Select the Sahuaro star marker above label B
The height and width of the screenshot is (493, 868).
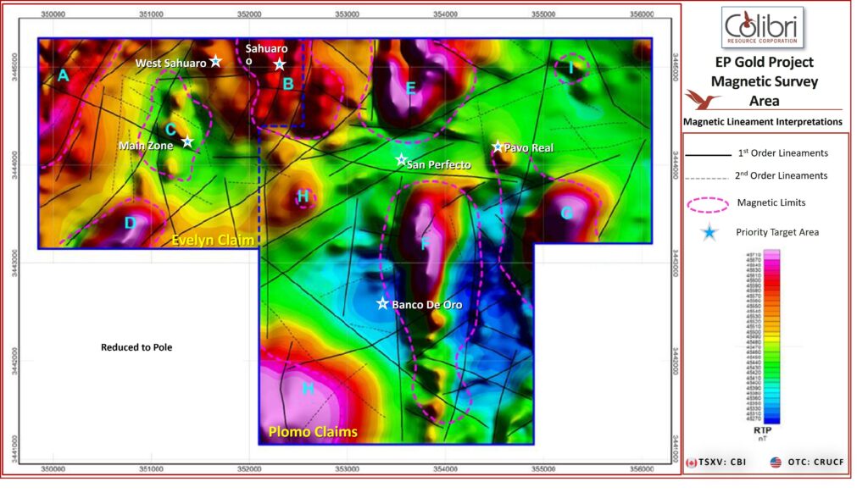280,64
